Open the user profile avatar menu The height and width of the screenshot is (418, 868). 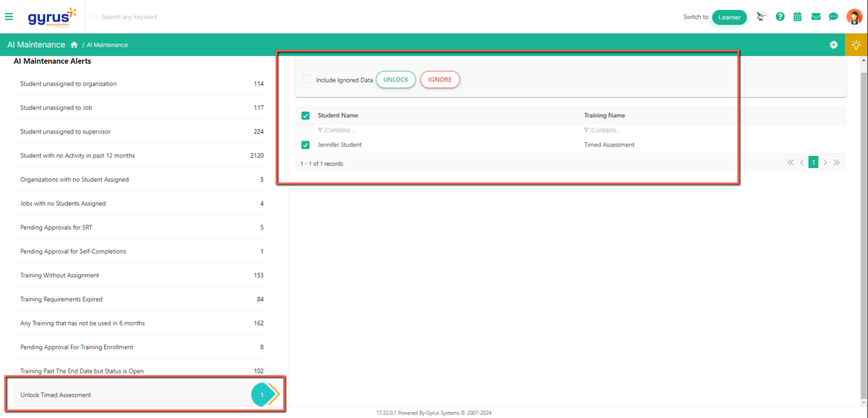point(854,17)
